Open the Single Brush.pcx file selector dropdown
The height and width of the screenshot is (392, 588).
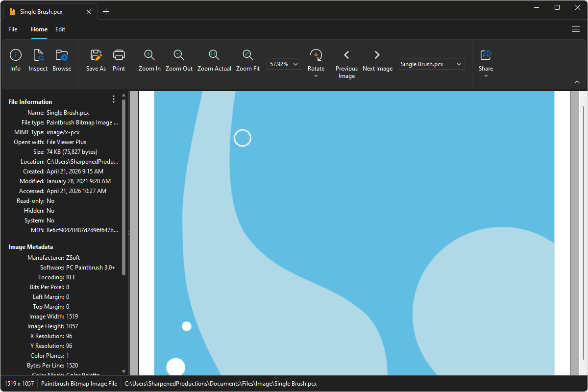point(459,64)
